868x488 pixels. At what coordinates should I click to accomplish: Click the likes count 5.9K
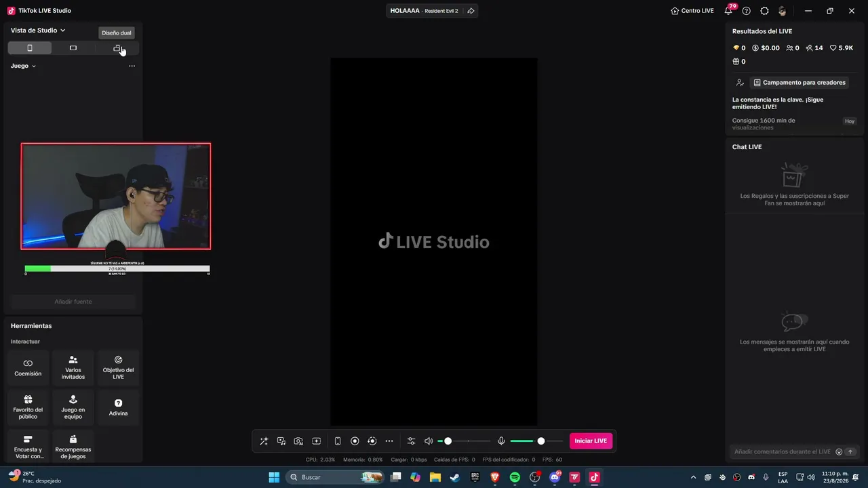click(842, 48)
